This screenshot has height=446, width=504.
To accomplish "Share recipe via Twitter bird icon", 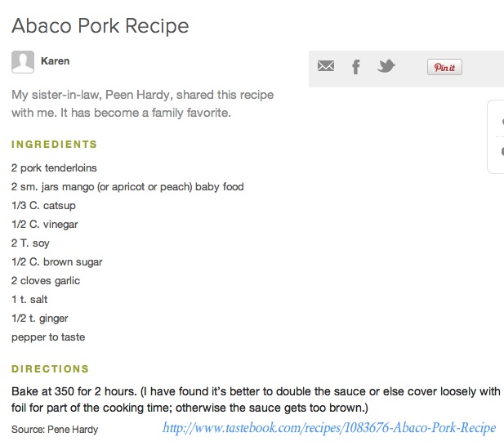I will point(386,66).
